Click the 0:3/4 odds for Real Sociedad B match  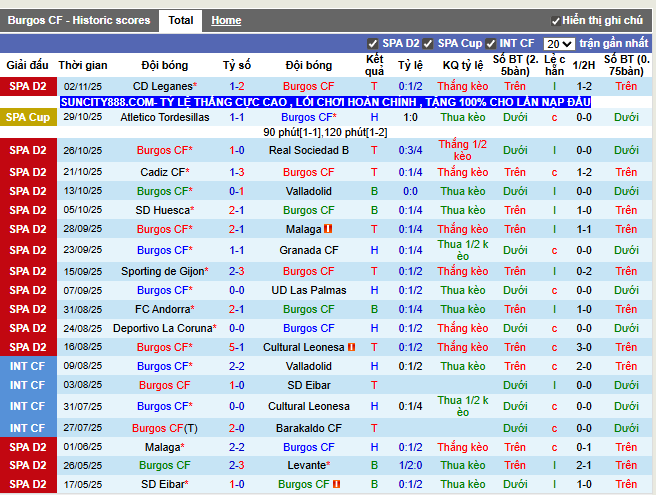click(410, 150)
